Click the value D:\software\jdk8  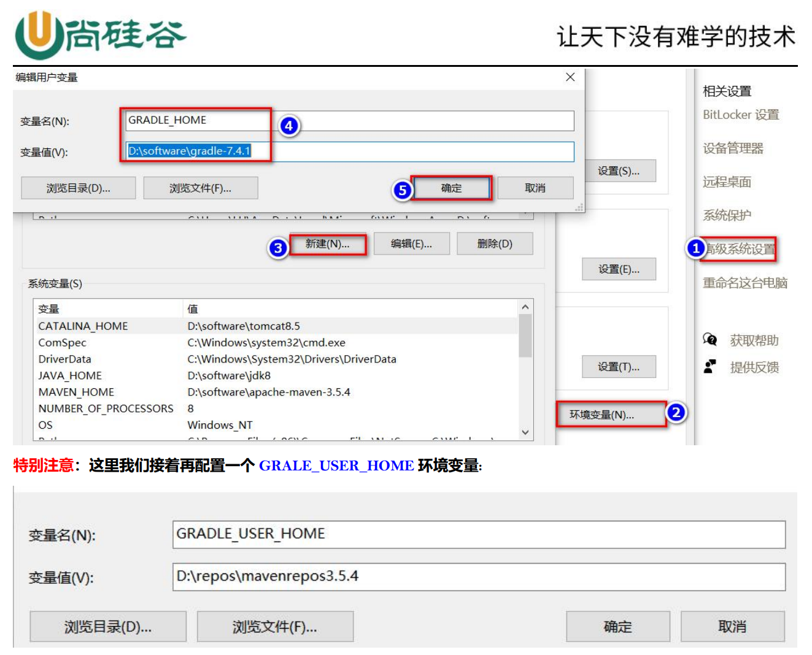(229, 375)
